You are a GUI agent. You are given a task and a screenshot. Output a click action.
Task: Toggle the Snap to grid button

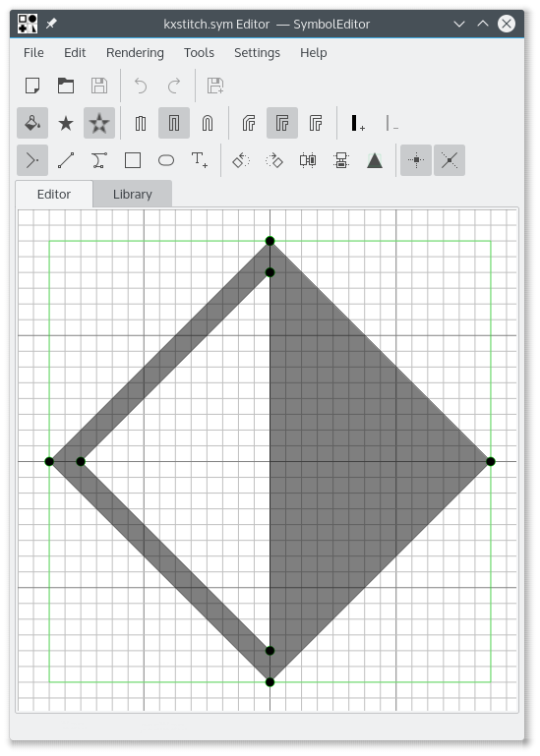point(416,160)
